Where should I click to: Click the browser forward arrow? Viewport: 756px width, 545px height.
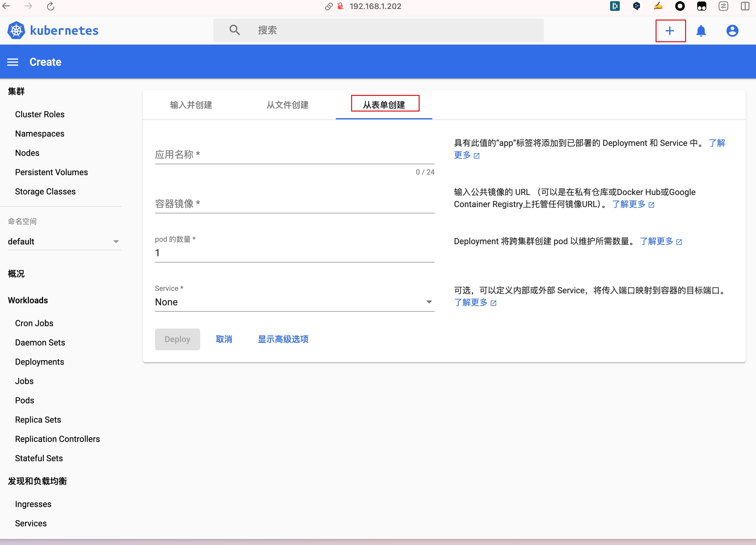coord(28,6)
